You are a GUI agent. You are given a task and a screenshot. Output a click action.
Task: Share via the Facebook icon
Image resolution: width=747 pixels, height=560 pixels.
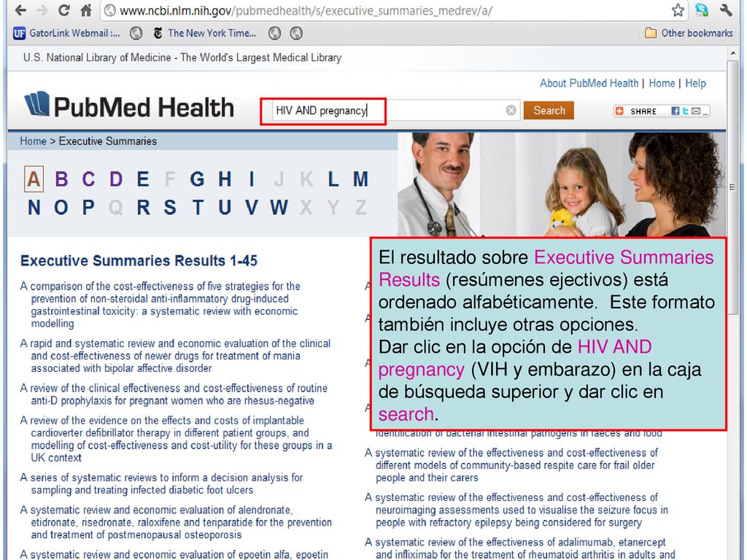(x=675, y=111)
